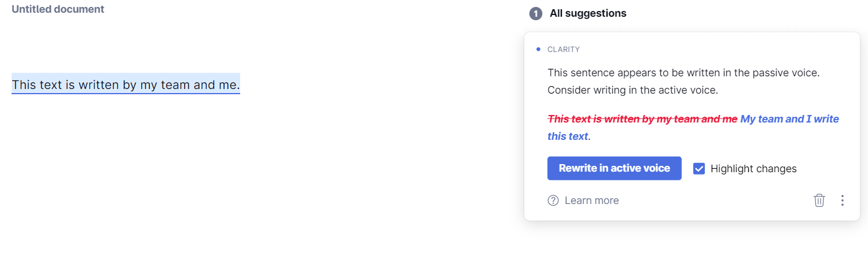Screen dimensions: 868x256
Task: Click the question mark help icon
Action: pyautogui.click(x=553, y=201)
